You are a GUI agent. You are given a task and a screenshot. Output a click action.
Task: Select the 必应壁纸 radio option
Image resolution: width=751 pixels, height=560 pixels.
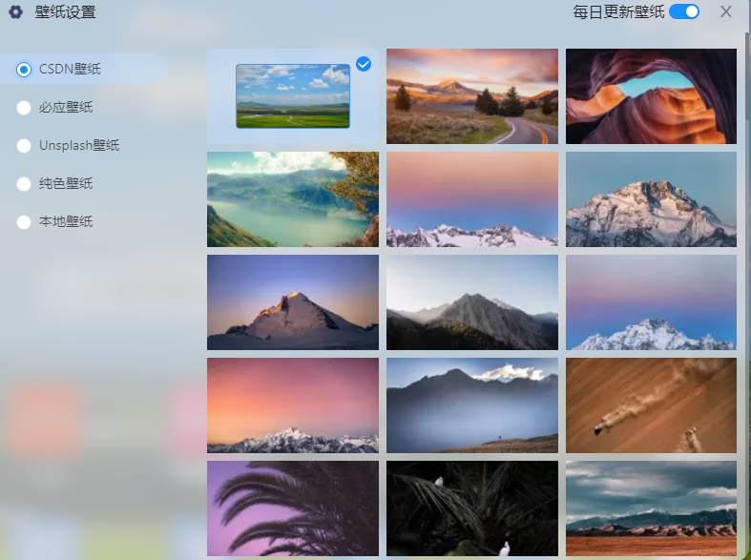pos(24,108)
